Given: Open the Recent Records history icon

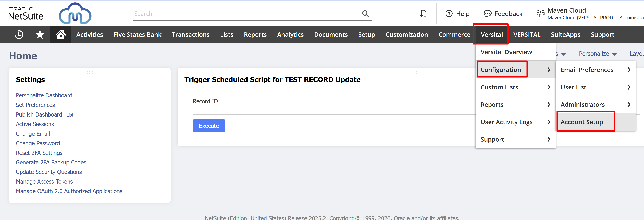Looking at the screenshot, I should tap(19, 34).
